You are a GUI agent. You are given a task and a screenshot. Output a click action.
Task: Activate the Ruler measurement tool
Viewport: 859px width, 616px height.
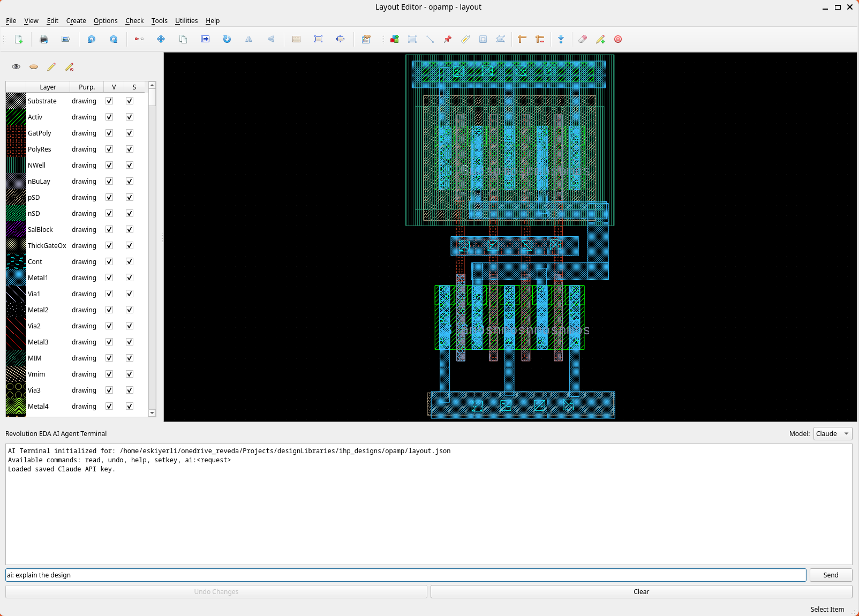522,39
